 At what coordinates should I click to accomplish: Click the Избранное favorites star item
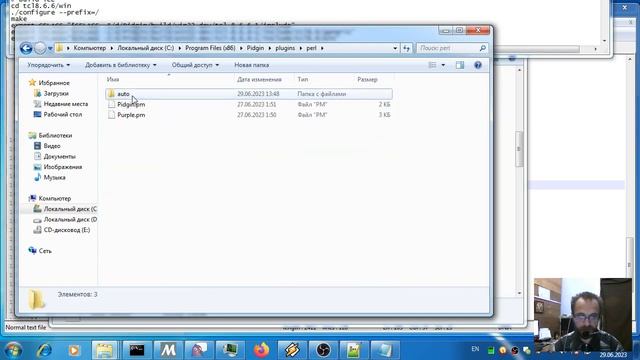pyautogui.click(x=49, y=83)
